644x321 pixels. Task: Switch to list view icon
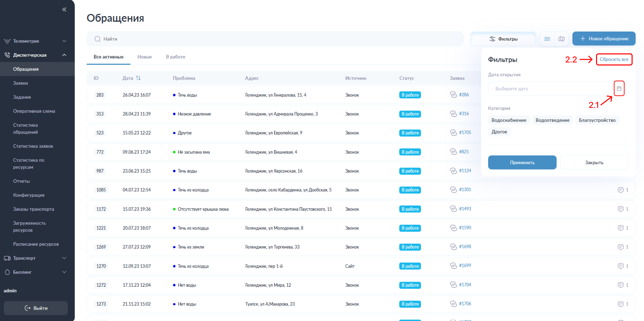(x=547, y=39)
